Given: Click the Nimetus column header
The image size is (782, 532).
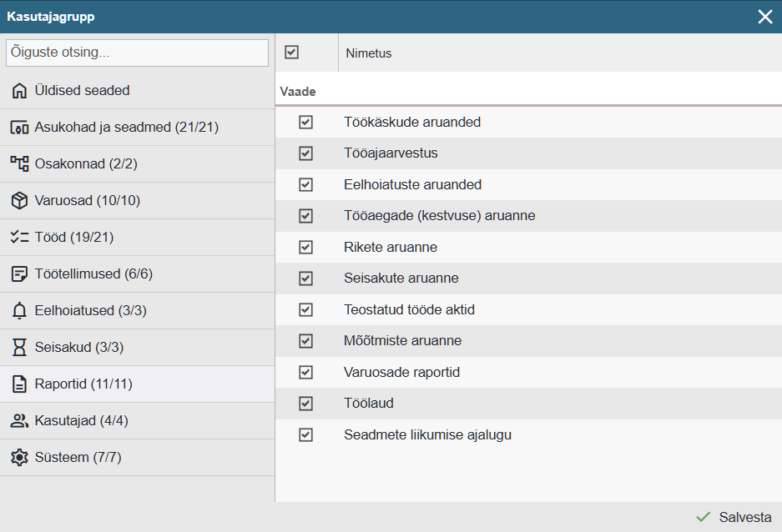Looking at the screenshot, I should coord(369,53).
